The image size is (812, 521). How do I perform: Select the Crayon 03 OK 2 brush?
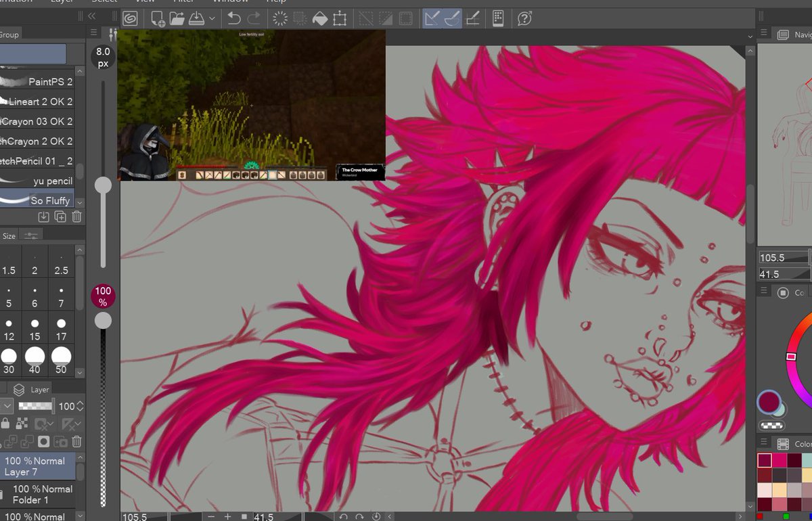37,121
